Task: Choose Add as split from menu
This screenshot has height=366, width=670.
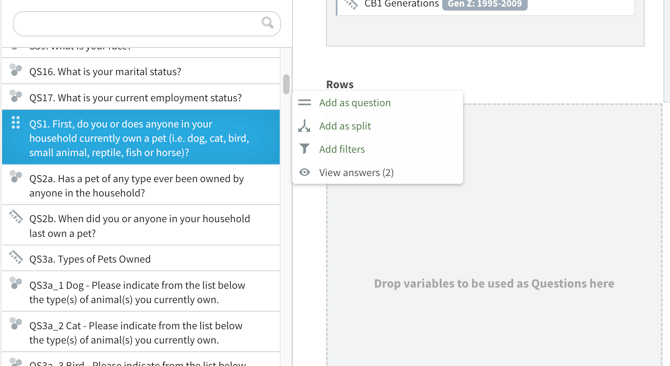Action: pos(345,126)
